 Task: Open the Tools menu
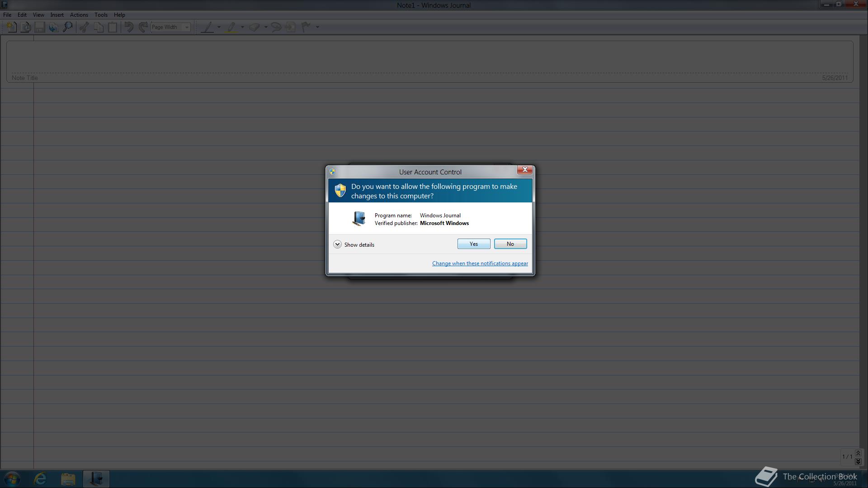pos(101,15)
